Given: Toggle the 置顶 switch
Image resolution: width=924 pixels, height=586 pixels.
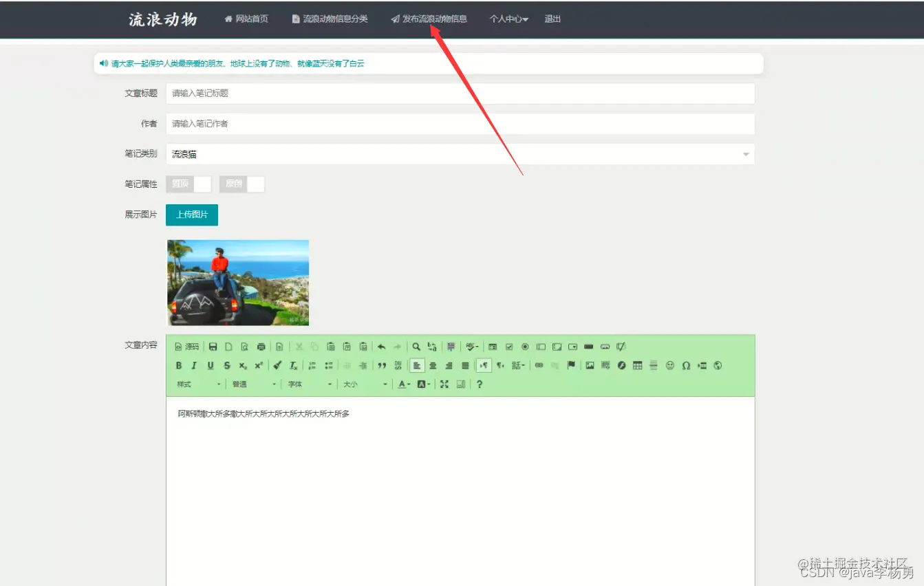Looking at the screenshot, I should pos(189,184).
